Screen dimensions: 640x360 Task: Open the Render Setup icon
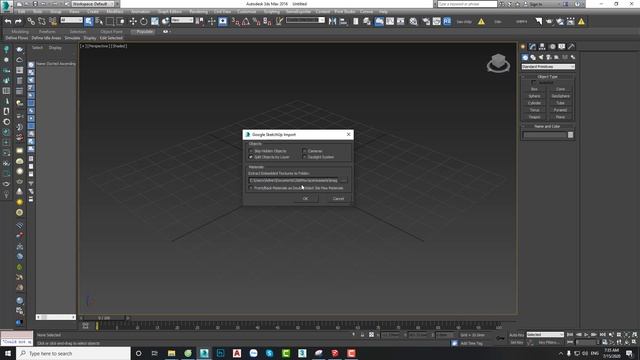[426, 21]
